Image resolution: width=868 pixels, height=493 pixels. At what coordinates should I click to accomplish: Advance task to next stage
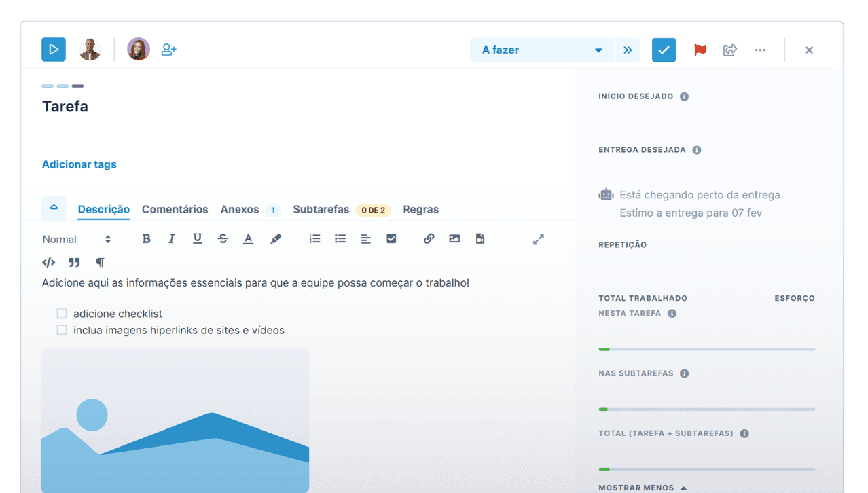pos(628,50)
